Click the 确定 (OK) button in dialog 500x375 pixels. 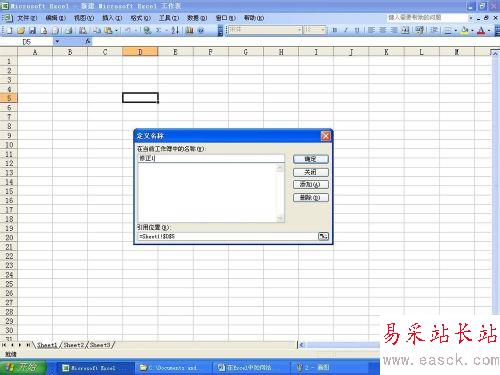311,159
